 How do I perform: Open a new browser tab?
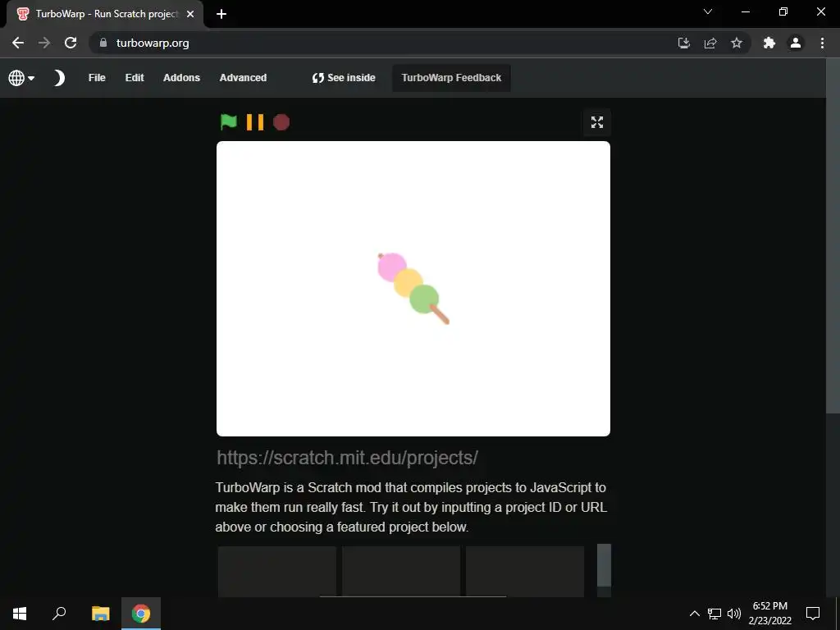click(221, 14)
